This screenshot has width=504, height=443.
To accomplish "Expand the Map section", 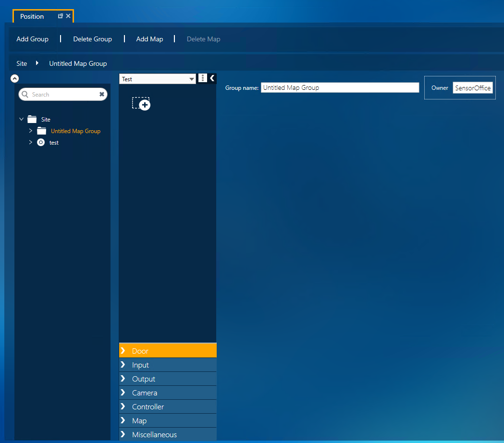I will pos(168,420).
